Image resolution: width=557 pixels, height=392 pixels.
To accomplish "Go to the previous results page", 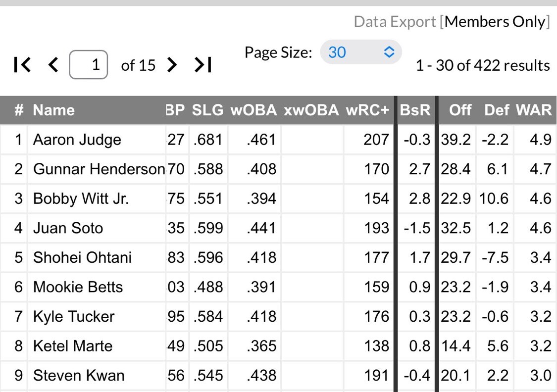I will [53, 65].
